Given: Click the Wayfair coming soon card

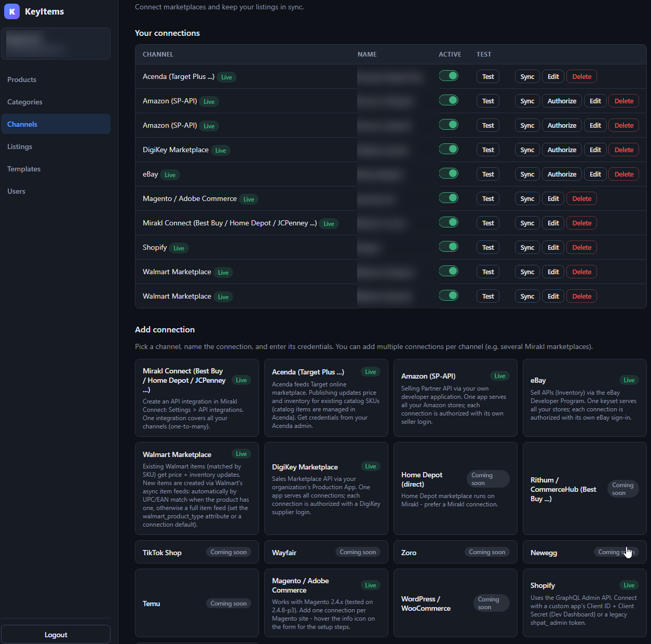Looking at the screenshot, I should [326, 552].
